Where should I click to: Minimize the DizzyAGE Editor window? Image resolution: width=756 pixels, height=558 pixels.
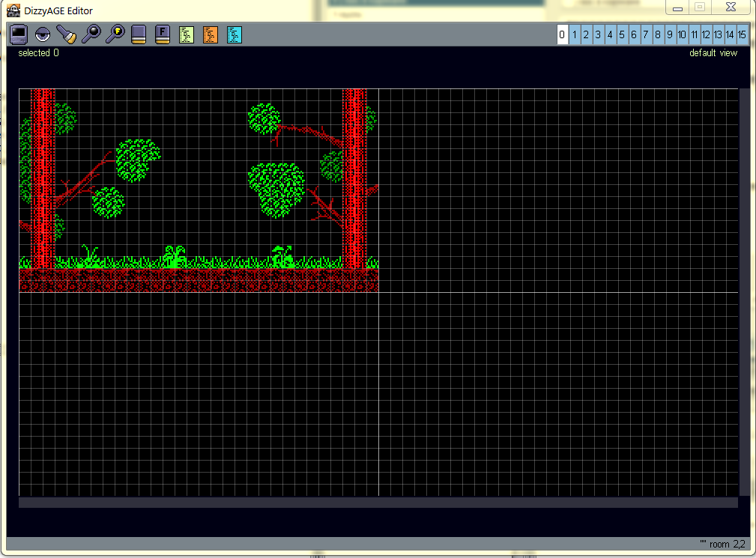pos(677,7)
